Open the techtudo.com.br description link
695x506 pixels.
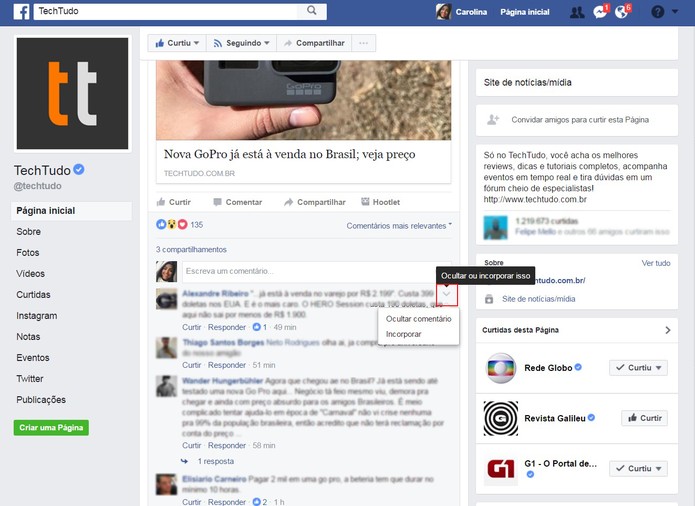(x=535, y=199)
